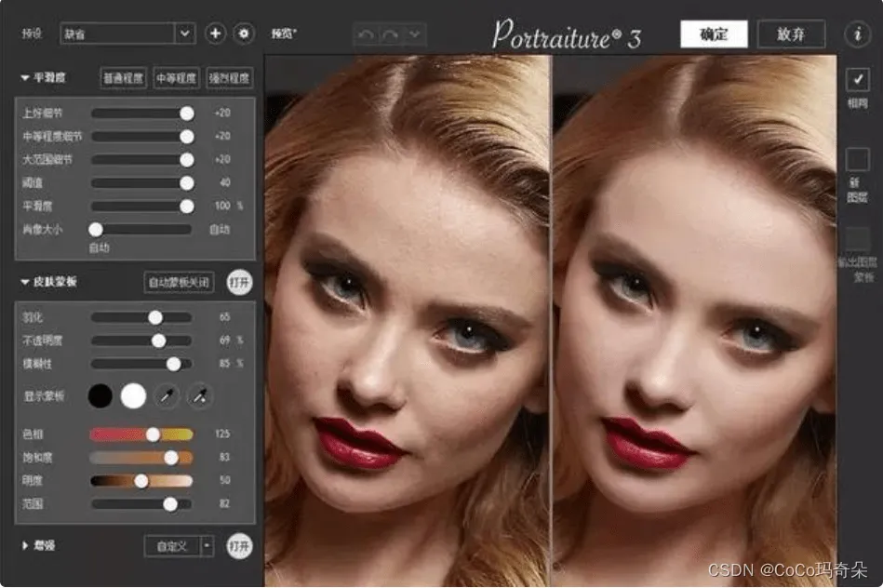Image resolution: width=883 pixels, height=588 pixels.
Task: Toggle the skin mask 打开 switch
Action: point(239,282)
